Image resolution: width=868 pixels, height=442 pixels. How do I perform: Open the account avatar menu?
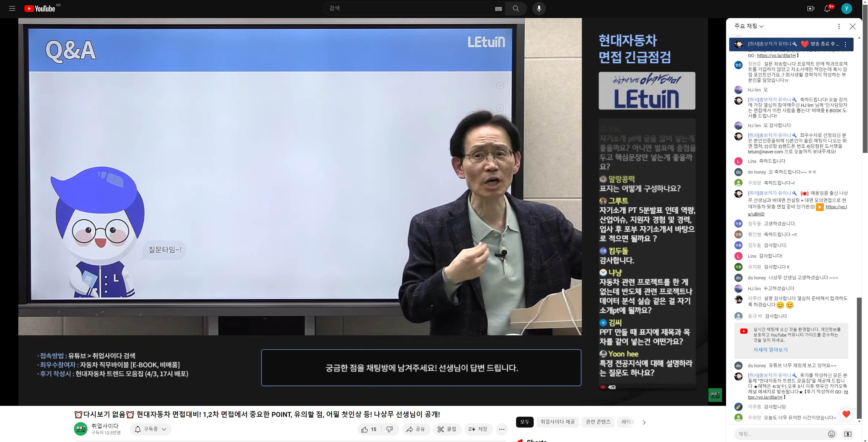pyautogui.click(x=847, y=8)
